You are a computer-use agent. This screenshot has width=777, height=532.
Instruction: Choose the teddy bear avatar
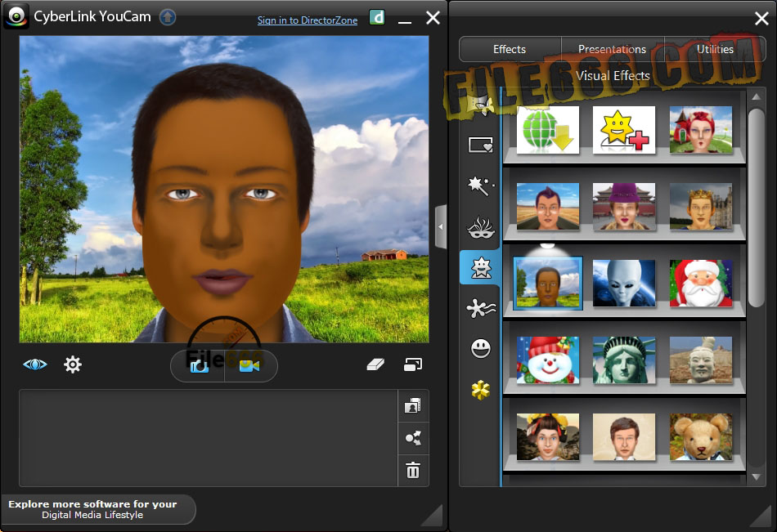tap(701, 437)
